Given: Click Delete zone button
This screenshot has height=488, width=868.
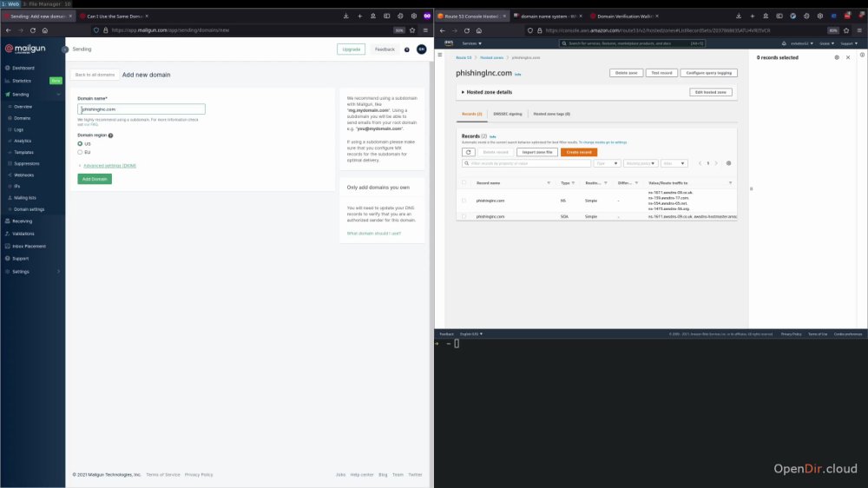Looking at the screenshot, I should pos(626,73).
